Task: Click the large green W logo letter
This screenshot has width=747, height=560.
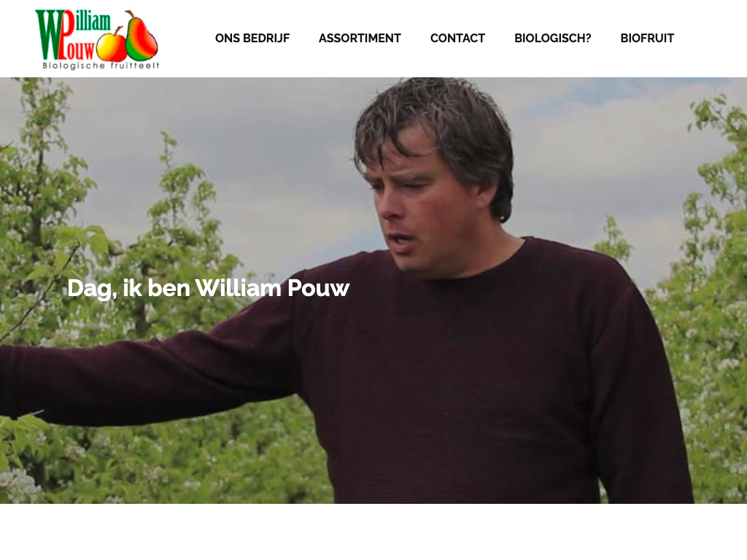Action: (49, 34)
